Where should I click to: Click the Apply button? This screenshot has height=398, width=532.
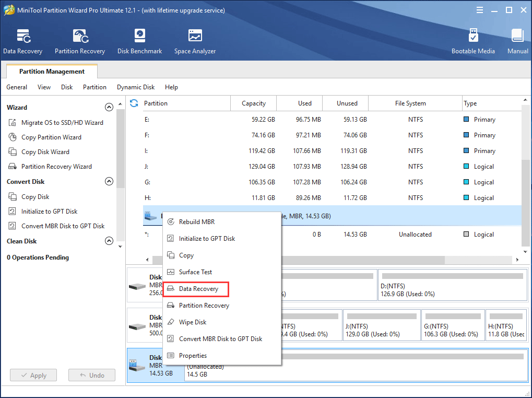[x=33, y=374]
